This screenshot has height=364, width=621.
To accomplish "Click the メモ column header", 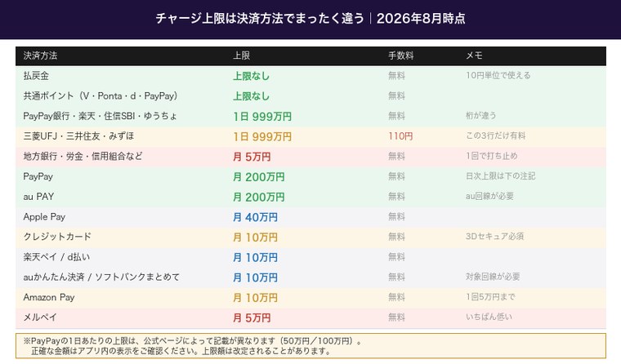I will 474,55.
